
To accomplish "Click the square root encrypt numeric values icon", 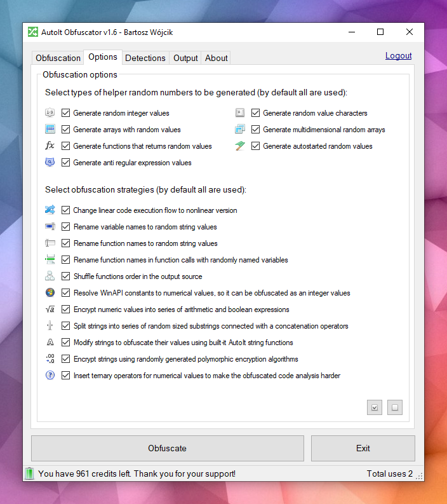I will [50, 310].
